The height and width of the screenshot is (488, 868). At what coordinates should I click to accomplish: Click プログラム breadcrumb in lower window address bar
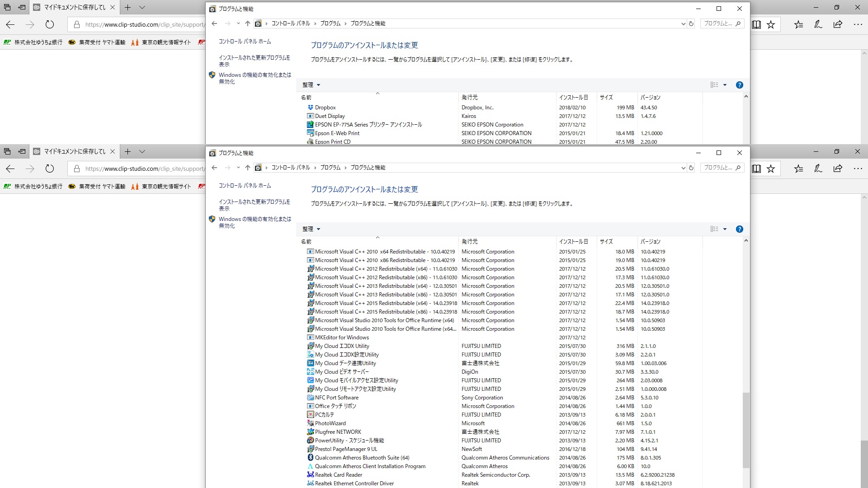330,168
